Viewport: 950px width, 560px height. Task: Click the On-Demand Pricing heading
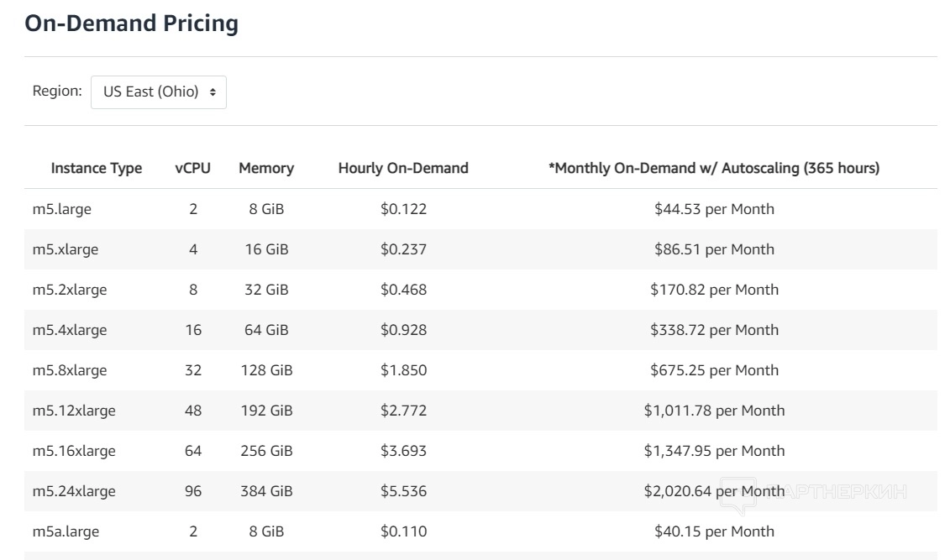point(132,24)
